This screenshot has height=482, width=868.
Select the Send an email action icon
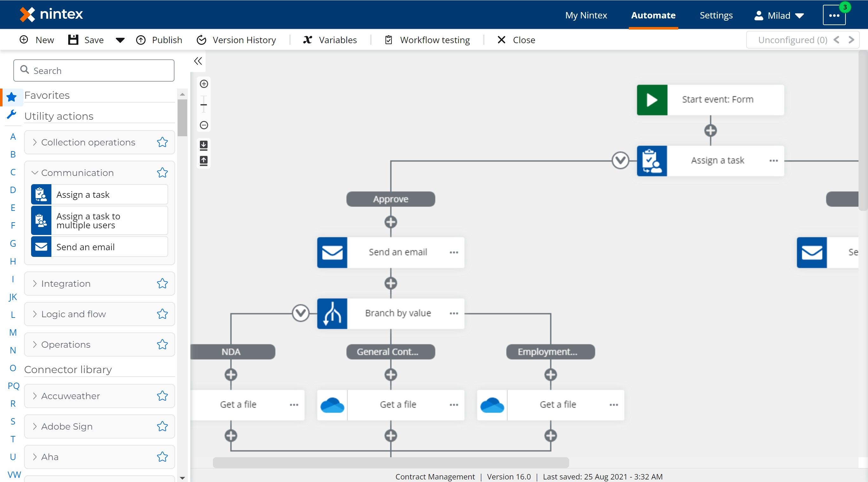[332, 252]
